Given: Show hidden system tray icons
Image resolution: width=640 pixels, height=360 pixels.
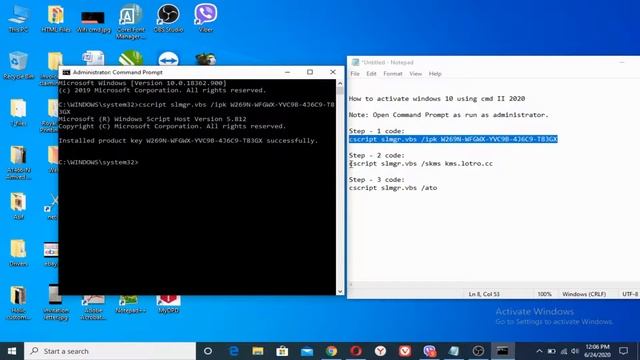Looking at the screenshot, I should [x=539, y=351].
